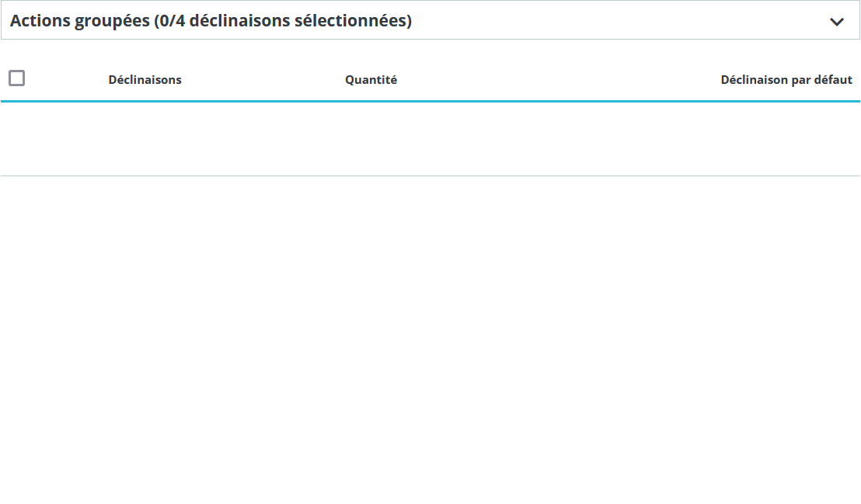Screen dimensions: 861x504
Task: Click the Actions groupées panel title
Action: point(211,21)
